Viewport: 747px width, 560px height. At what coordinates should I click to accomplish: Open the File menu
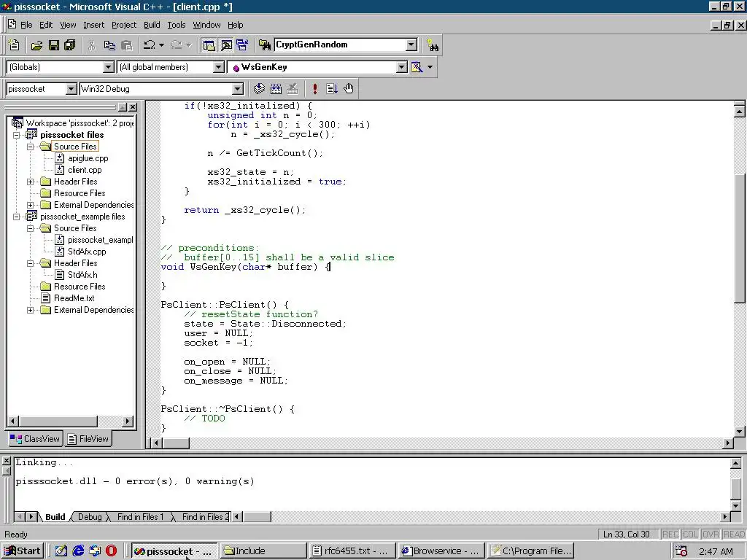click(26, 25)
